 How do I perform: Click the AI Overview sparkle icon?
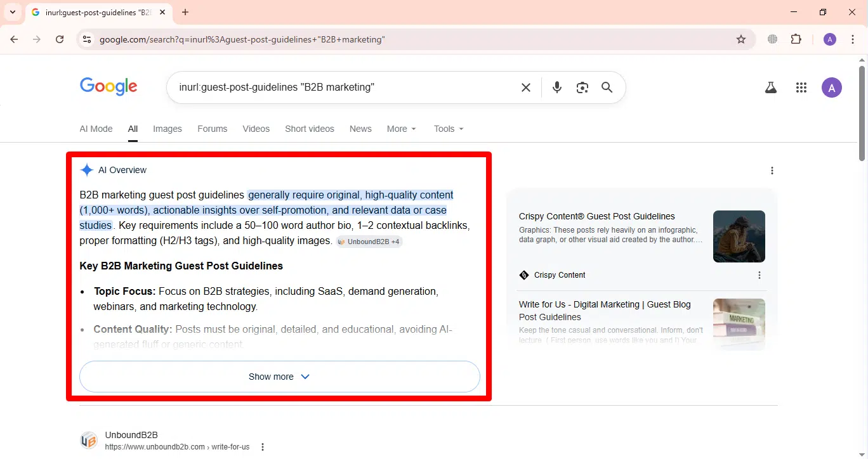[x=87, y=170]
